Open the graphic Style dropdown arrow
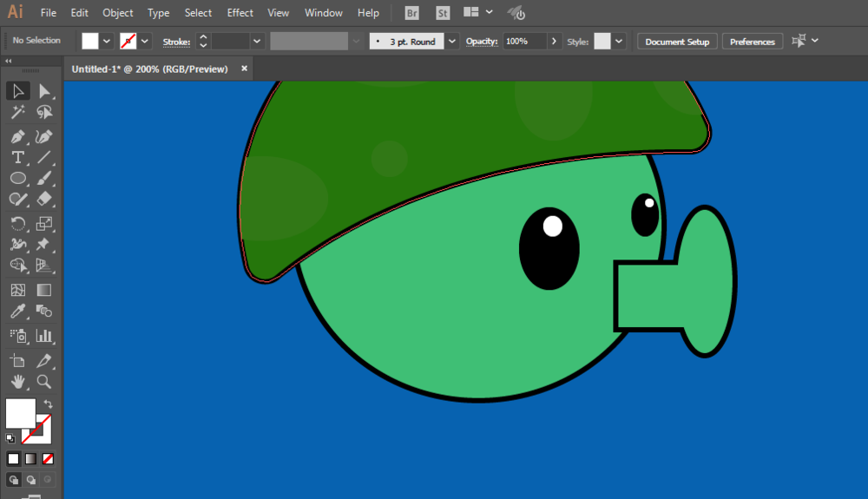 [619, 41]
